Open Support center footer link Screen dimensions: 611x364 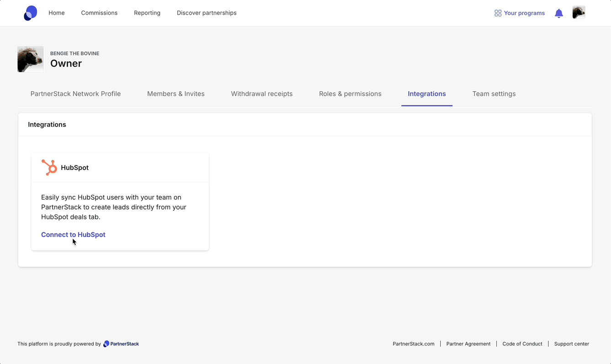coord(571,344)
